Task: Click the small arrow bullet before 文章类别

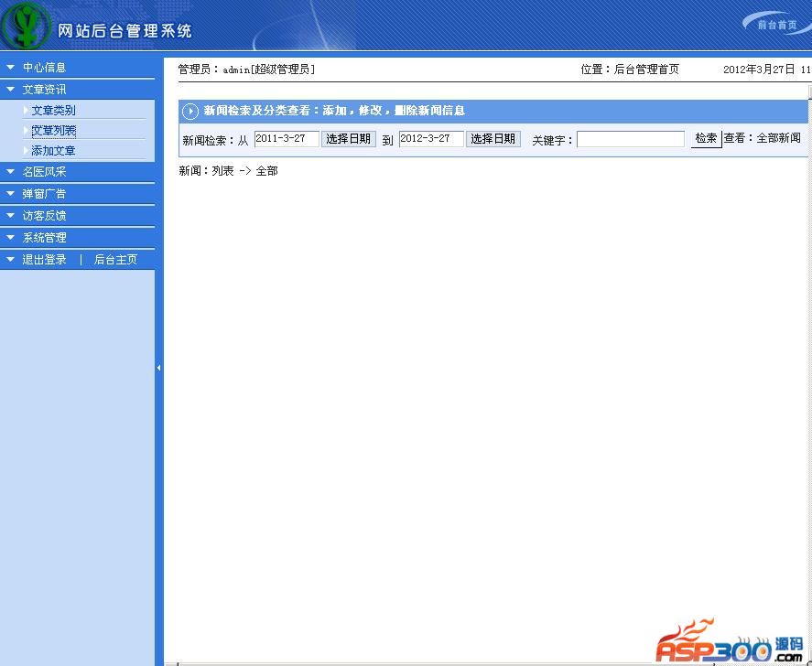Action: click(26, 110)
